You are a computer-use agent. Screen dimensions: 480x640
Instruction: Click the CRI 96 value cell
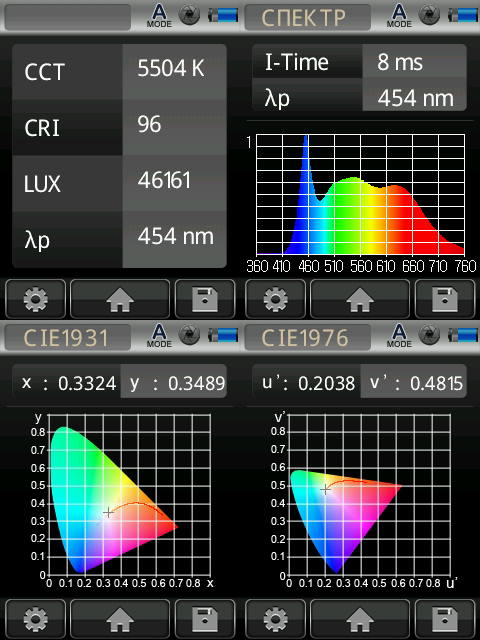[x=174, y=128]
